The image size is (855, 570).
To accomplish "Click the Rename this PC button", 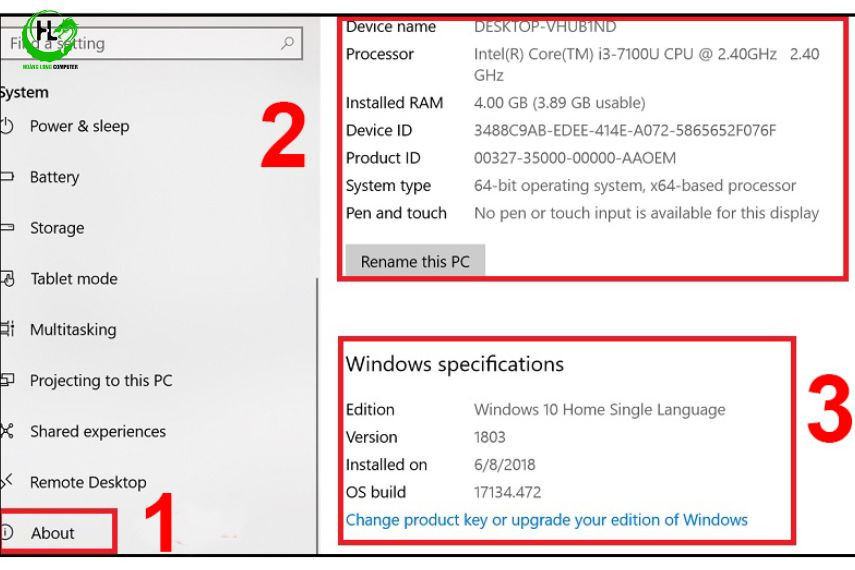I will [x=415, y=261].
